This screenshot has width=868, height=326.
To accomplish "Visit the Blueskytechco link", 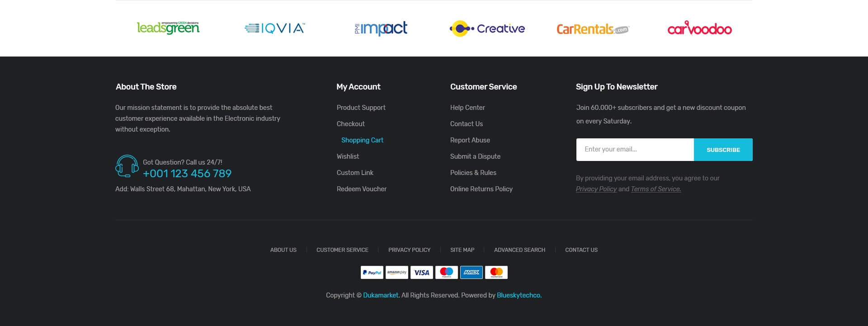I will pos(519,295).
